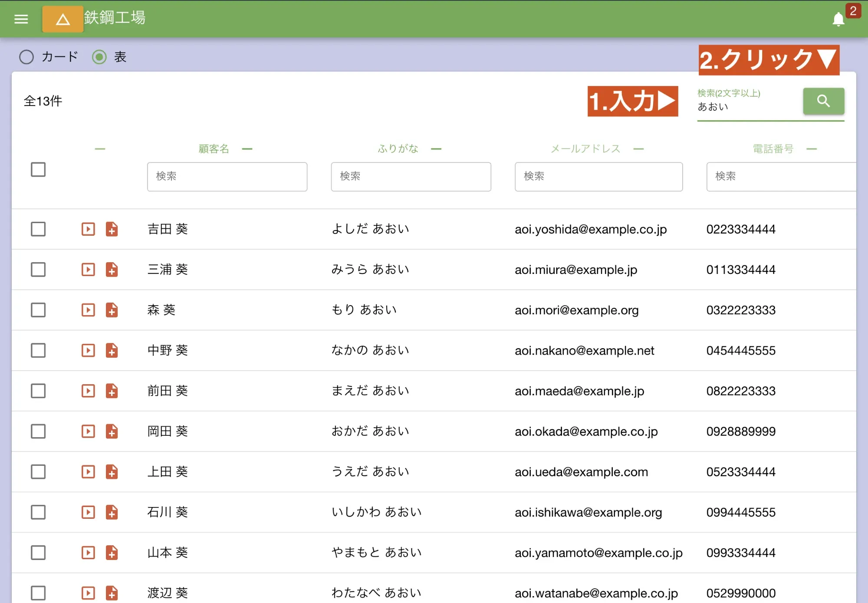
Task: Open the notifications bell
Action: point(838,20)
